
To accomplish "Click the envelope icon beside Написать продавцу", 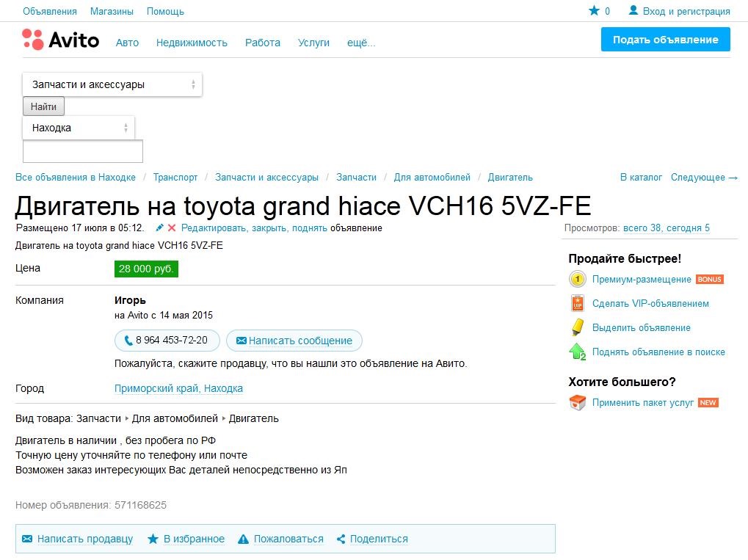I will click(x=27, y=539).
